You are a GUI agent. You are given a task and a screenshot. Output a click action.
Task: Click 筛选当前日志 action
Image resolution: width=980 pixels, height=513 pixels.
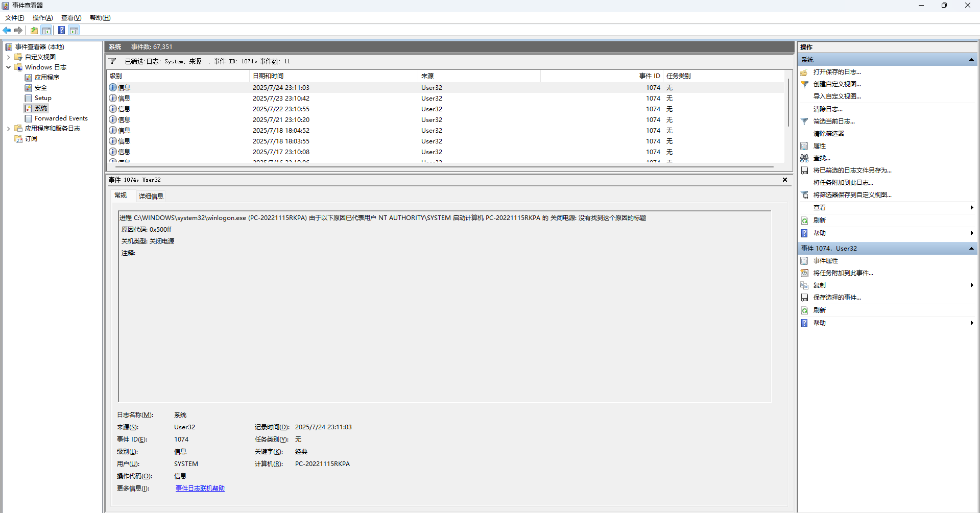tap(834, 121)
